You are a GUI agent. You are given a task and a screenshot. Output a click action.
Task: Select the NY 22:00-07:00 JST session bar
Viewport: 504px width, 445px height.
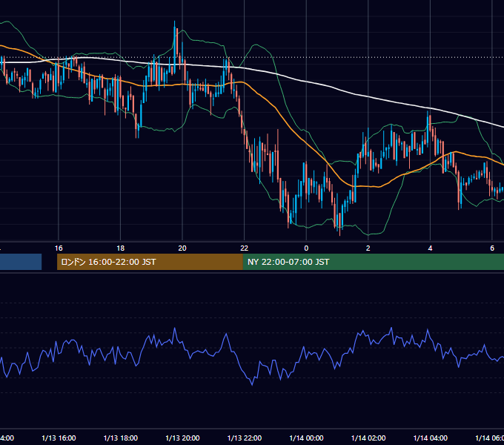[373, 262]
